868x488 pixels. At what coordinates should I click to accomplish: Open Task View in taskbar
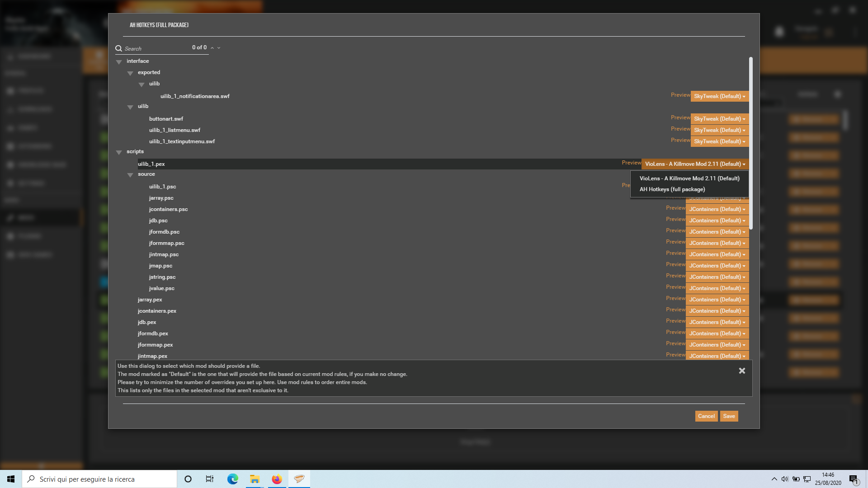point(210,479)
